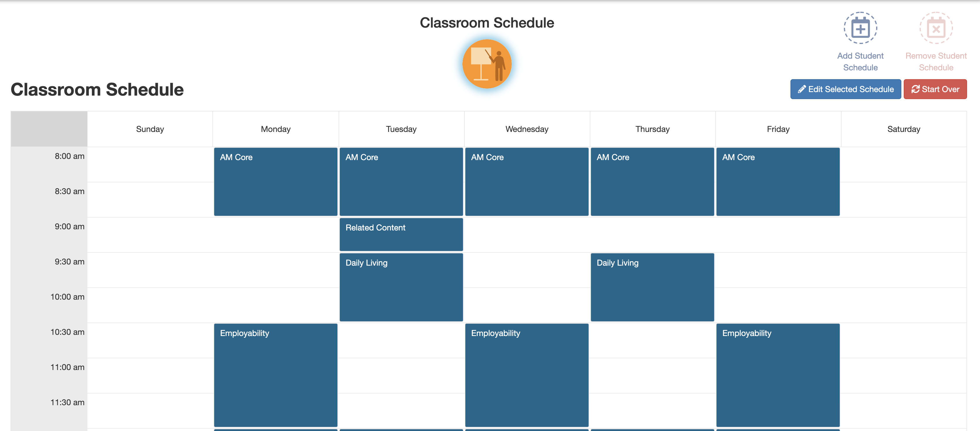980x431 pixels.
Task: Select Monday Employability block
Action: coord(276,375)
